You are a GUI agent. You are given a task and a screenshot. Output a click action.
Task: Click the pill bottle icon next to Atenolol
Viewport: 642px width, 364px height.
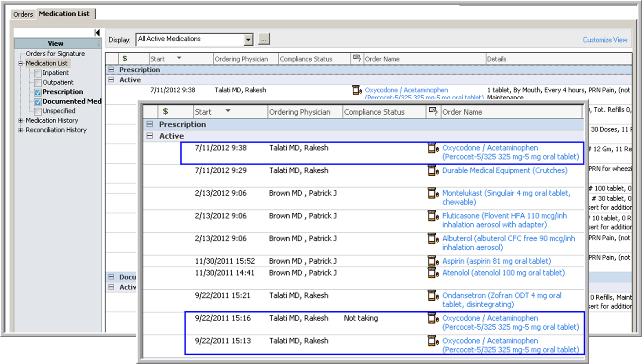pos(433,273)
